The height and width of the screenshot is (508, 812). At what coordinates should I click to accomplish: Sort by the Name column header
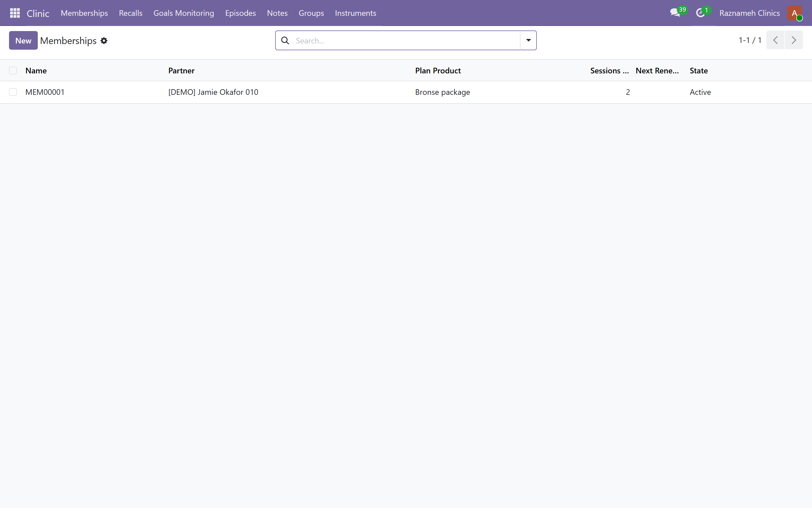(36, 71)
